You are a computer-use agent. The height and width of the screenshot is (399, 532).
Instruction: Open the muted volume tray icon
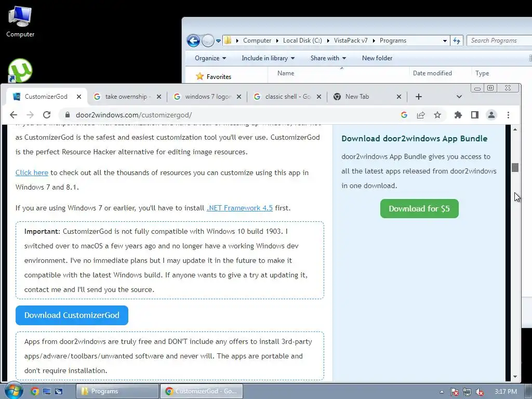point(480,392)
